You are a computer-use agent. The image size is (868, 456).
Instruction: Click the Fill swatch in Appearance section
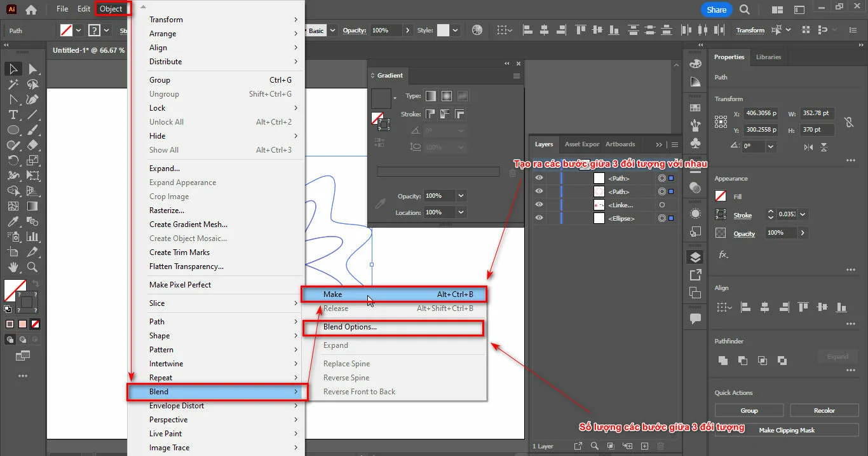(721, 197)
